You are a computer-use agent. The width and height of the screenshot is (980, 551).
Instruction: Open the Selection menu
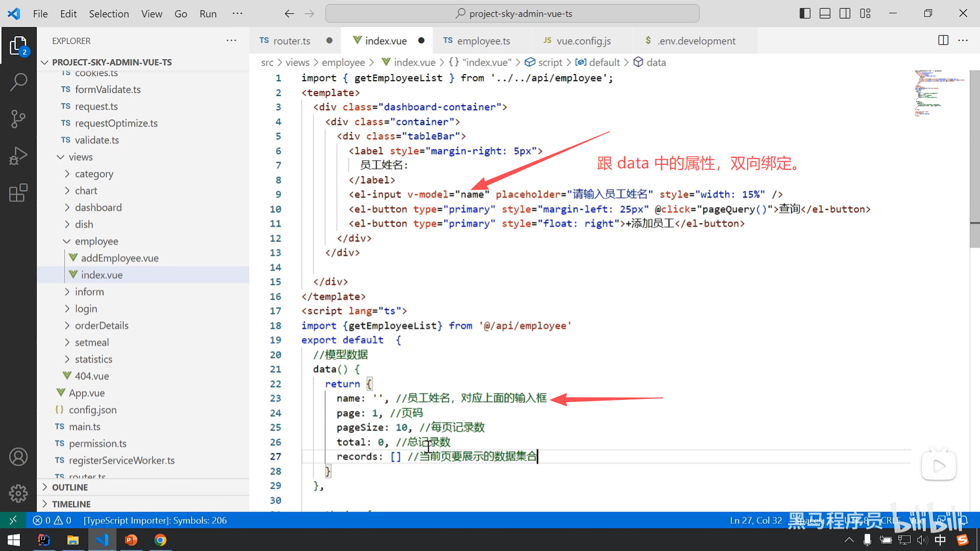click(x=109, y=14)
